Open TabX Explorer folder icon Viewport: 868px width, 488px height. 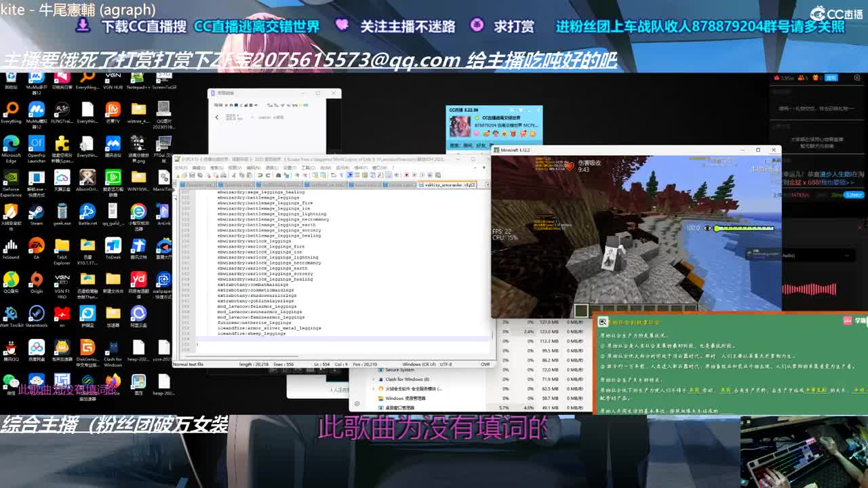click(62, 250)
